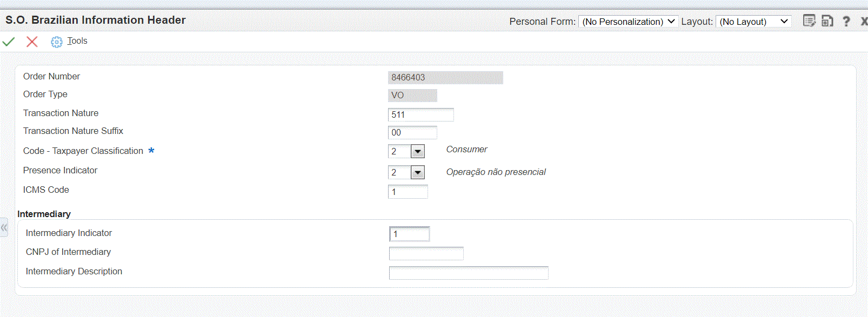Click the Transaction Nature Suffix field

pyautogui.click(x=412, y=133)
